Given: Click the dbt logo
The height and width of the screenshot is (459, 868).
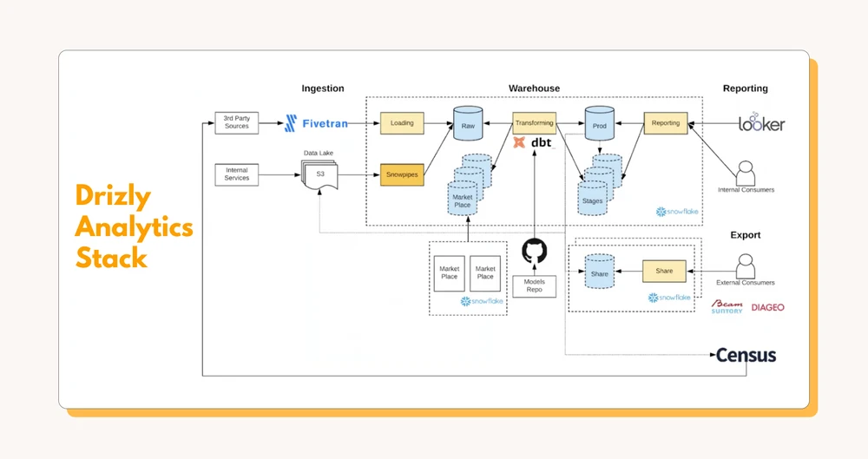Looking at the screenshot, I should (x=534, y=143).
